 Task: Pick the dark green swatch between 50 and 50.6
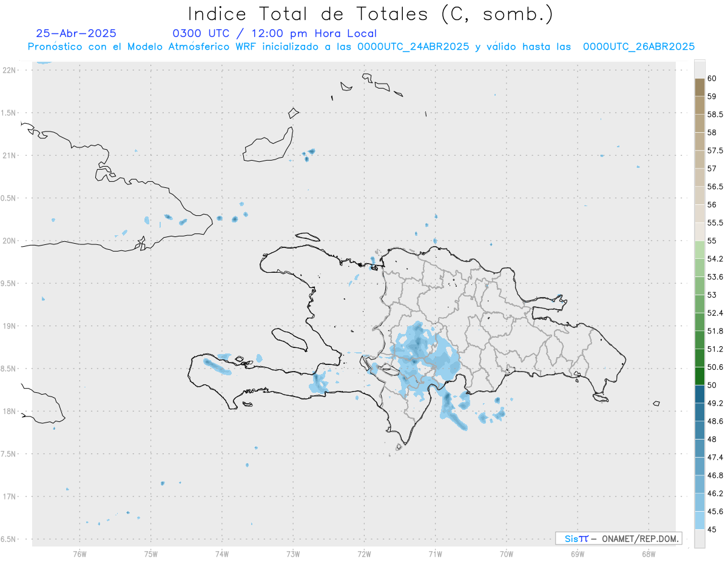coord(699,376)
